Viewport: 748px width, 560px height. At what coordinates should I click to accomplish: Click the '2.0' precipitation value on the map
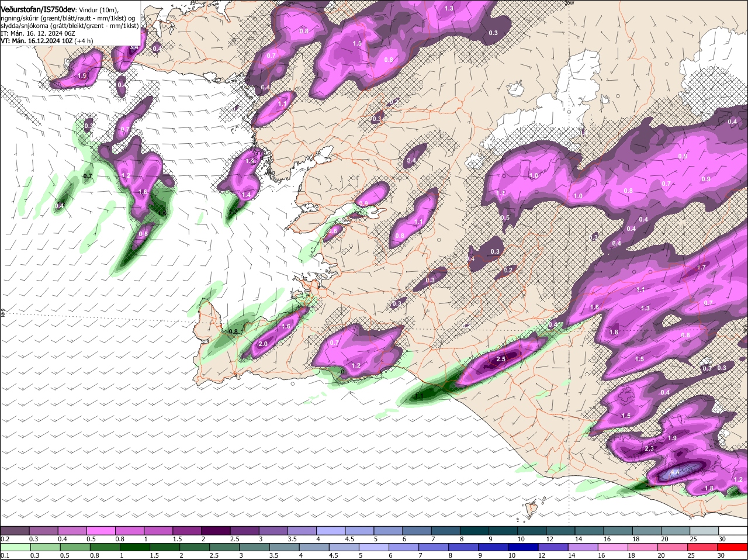click(263, 344)
